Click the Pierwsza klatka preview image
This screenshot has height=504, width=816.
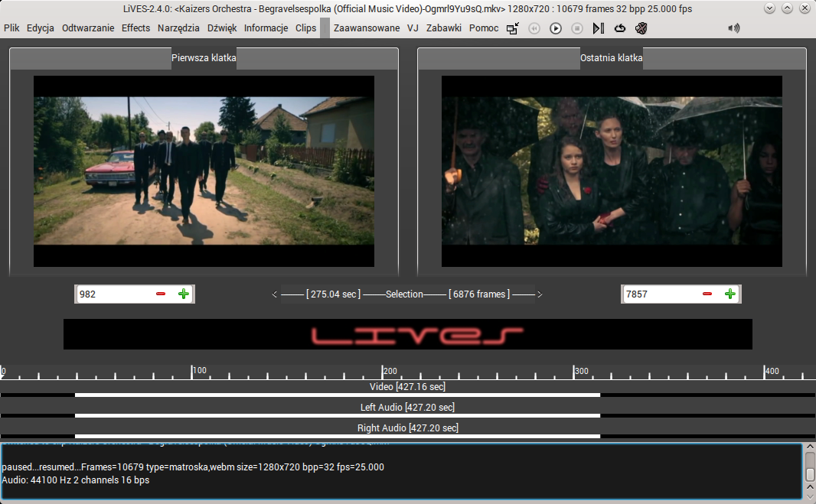(x=204, y=171)
